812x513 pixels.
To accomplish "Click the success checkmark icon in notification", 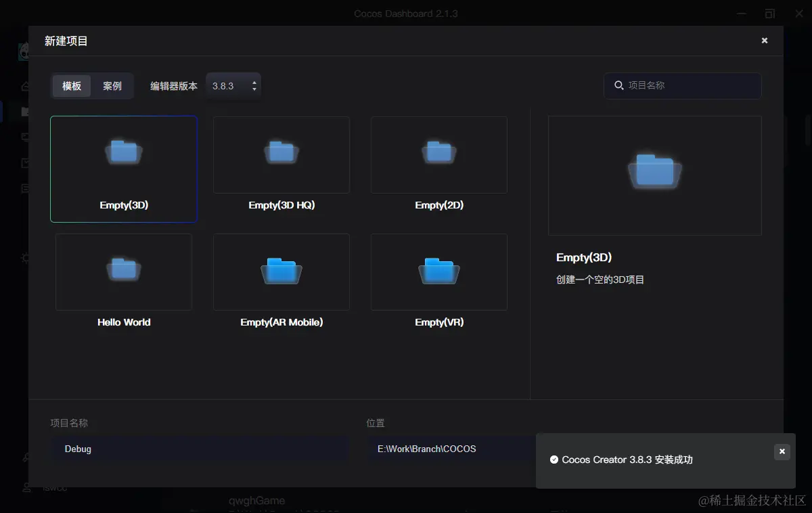I will click(554, 460).
